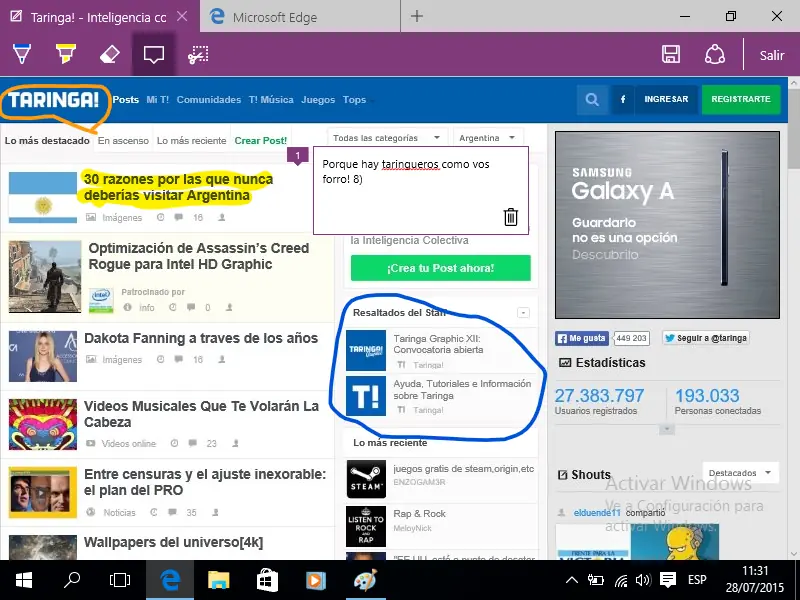Click the Intel sponsor logo
This screenshot has height=600, width=800.
101,300
